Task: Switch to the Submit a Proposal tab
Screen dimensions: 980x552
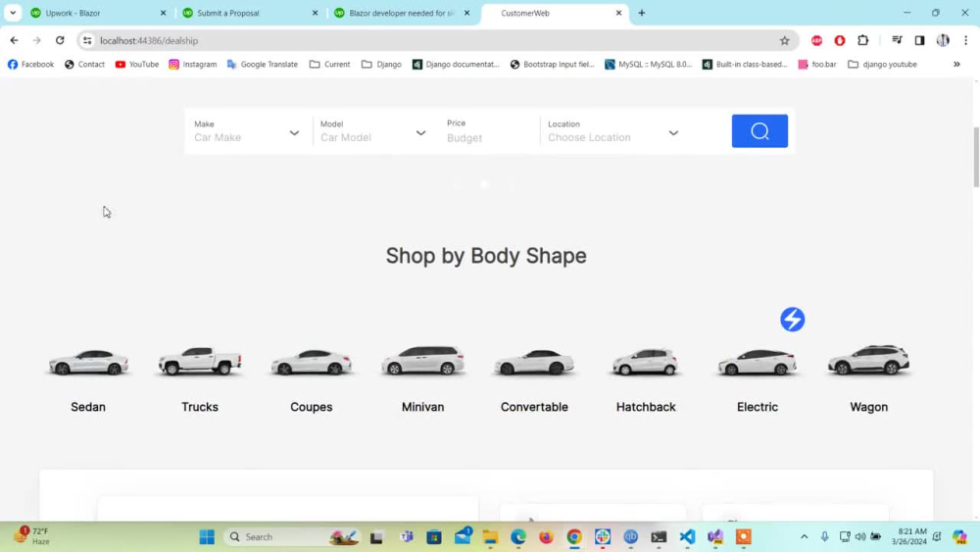Action: pyautogui.click(x=250, y=13)
